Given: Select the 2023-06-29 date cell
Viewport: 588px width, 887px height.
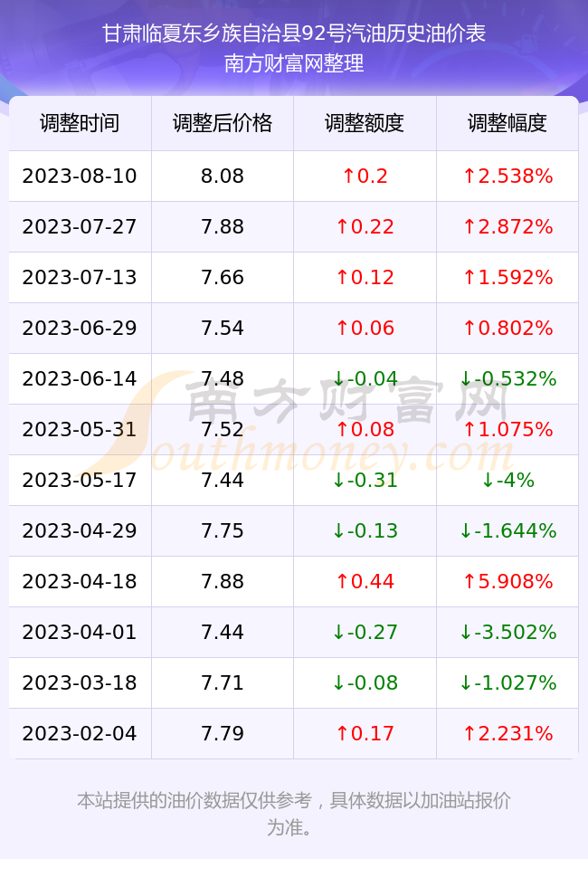Looking at the screenshot, I should [80, 328].
